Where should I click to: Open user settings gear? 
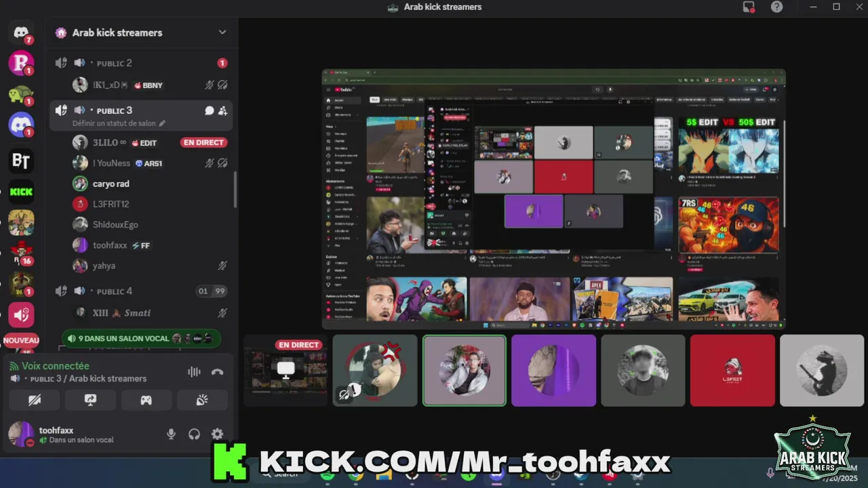point(217,434)
